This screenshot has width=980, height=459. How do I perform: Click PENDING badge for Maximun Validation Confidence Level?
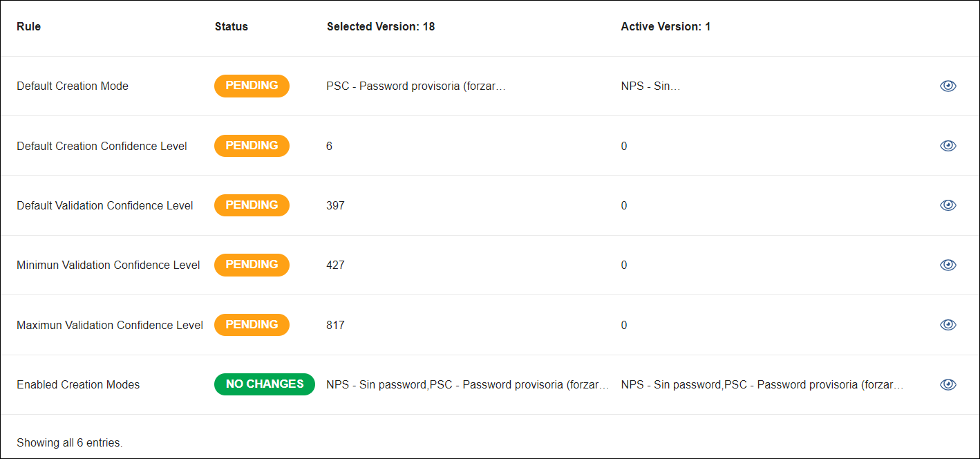(252, 325)
